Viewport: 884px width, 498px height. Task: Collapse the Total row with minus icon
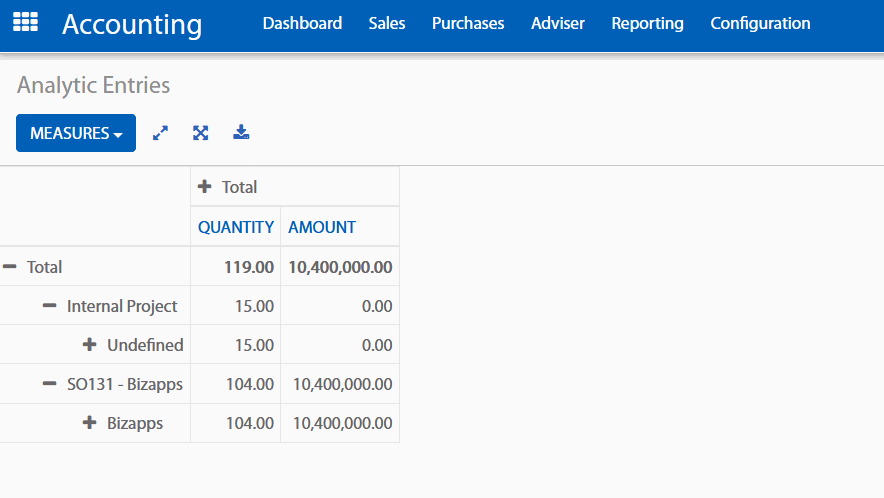tap(10, 267)
